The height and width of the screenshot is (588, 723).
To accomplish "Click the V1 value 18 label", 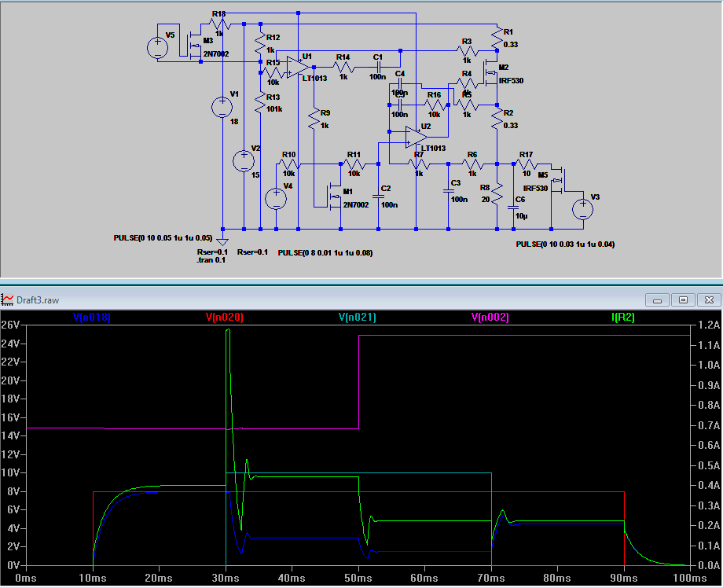I will [x=234, y=122].
